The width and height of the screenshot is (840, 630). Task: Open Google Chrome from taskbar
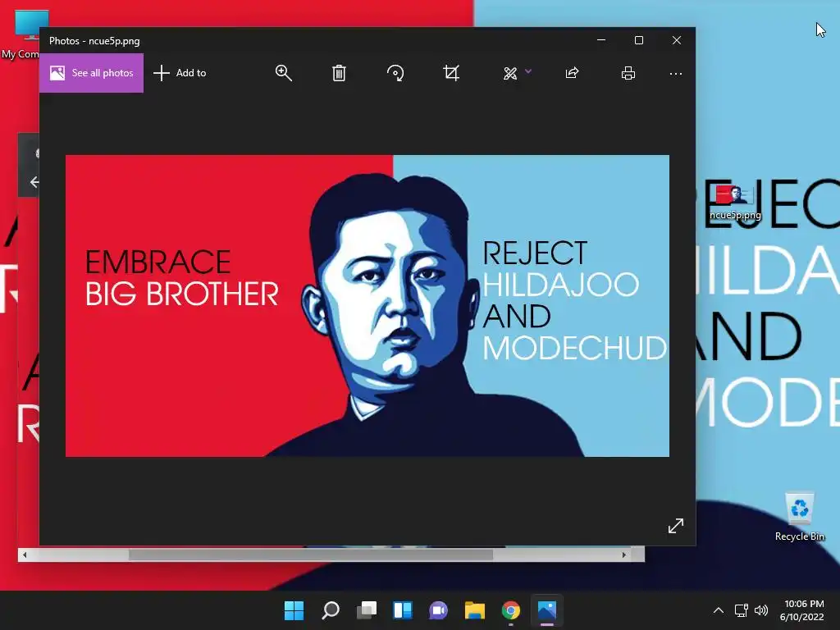[x=510, y=610]
